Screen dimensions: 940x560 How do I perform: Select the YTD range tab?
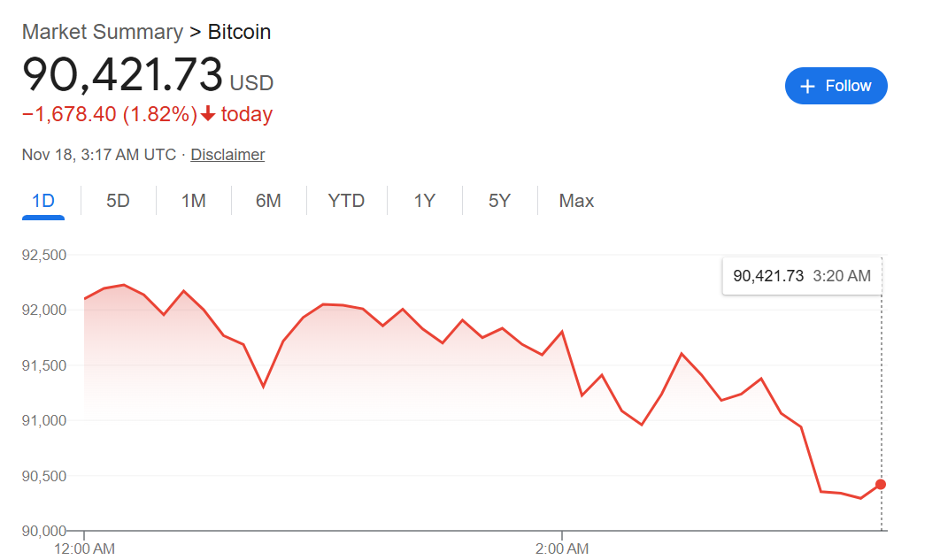tap(346, 201)
